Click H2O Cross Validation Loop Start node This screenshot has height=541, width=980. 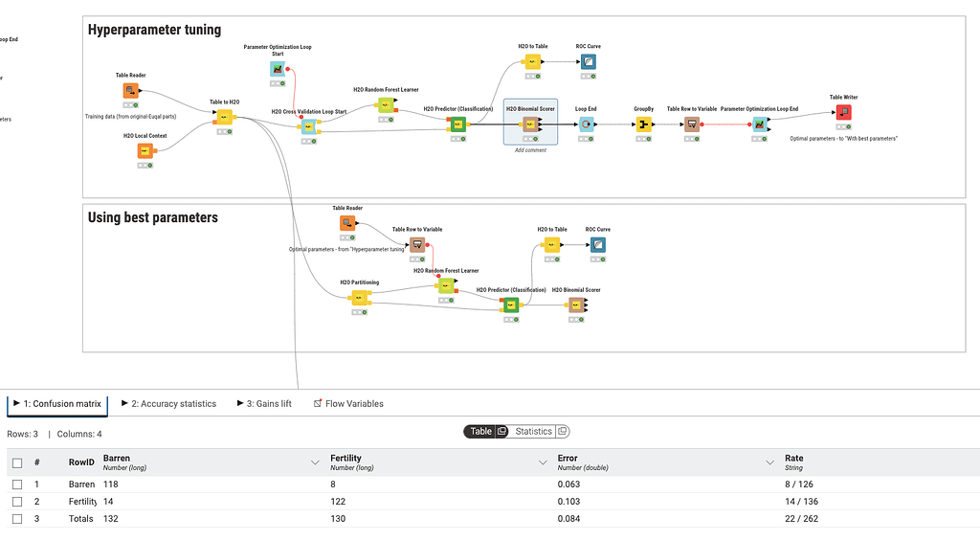(x=309, y=127)
